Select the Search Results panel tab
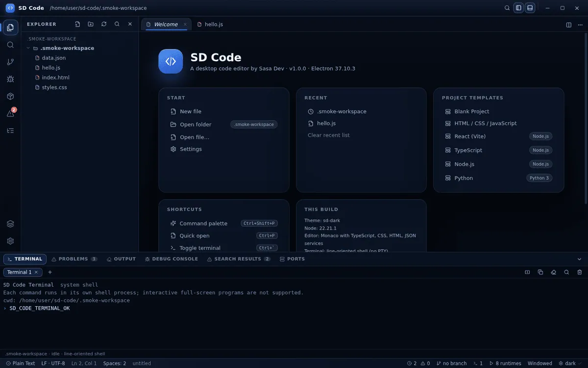 pos(239,259)
